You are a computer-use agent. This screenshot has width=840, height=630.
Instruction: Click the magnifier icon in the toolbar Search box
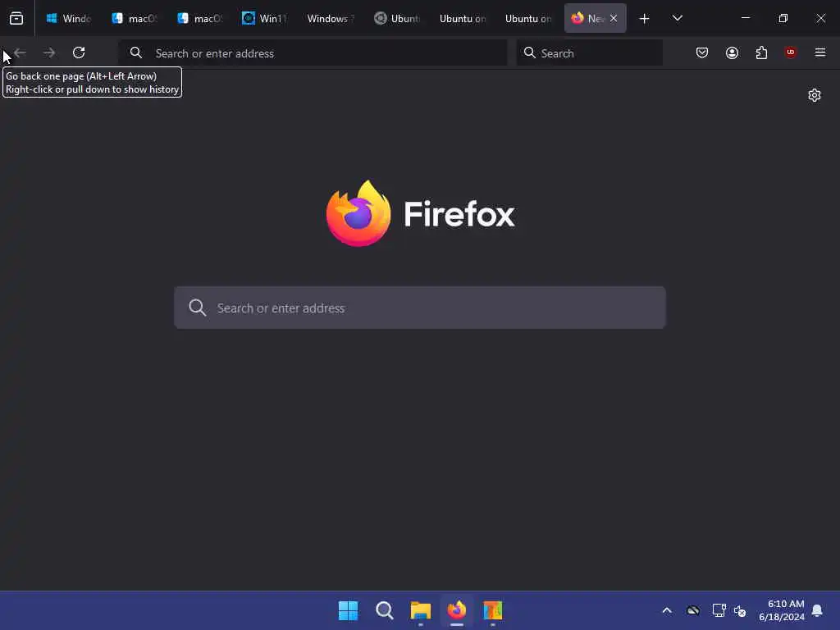[x=529, y=52]
